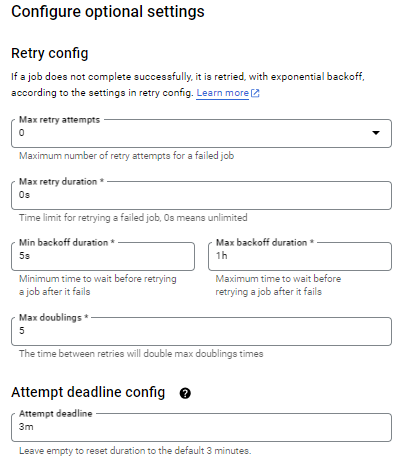
Task: Click into the Min backoff duration field
Action: pyautogui.click(x=103, y=256)
